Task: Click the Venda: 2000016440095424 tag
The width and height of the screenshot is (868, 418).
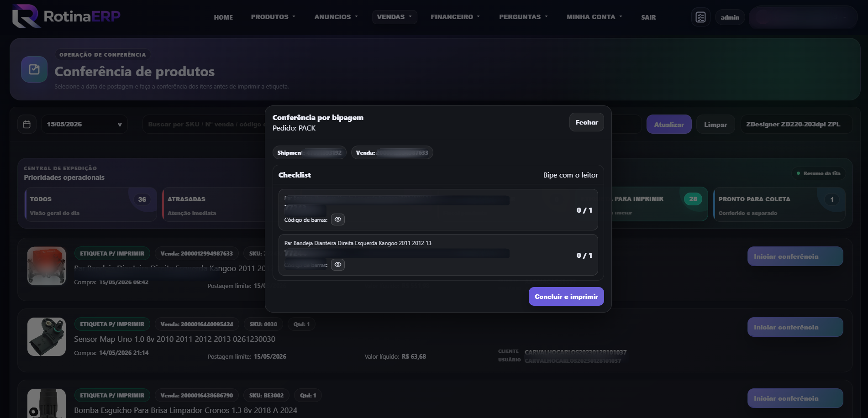Action: pos(197,324)
